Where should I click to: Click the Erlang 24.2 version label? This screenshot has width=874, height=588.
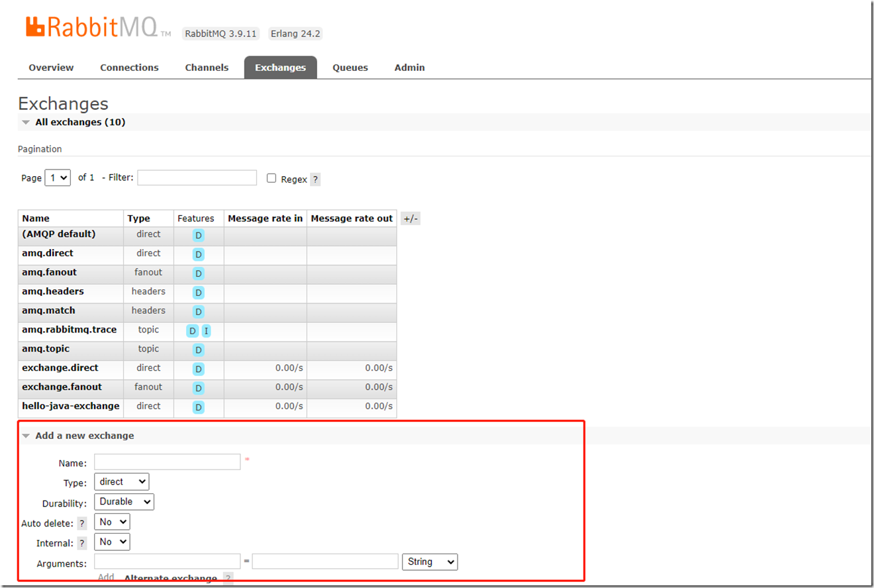pyautogui.click(x=295, y=34)
